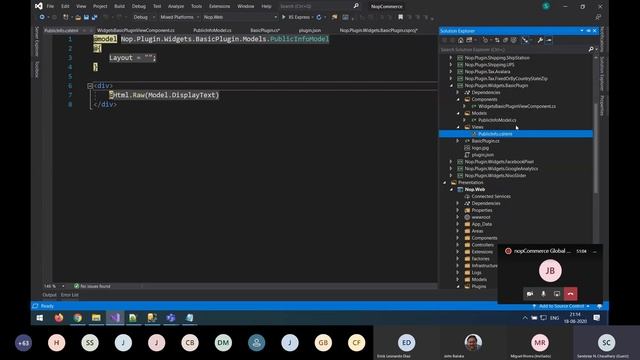Image resolution: width=640 pixels, height=360 pixels.
Task: Click Solution Explorer Home icon
Action: pyautogui.click(x=460, y=40)
